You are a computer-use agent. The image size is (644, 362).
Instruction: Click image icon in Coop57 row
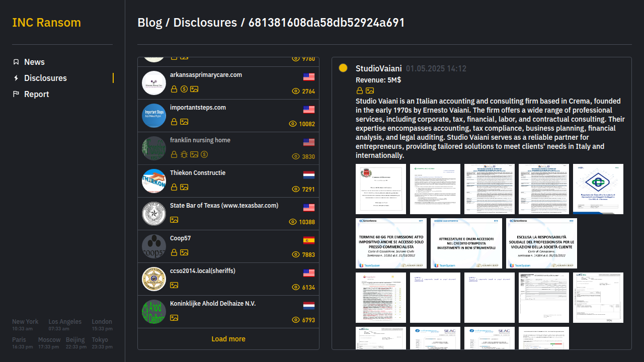pos(184,252)
